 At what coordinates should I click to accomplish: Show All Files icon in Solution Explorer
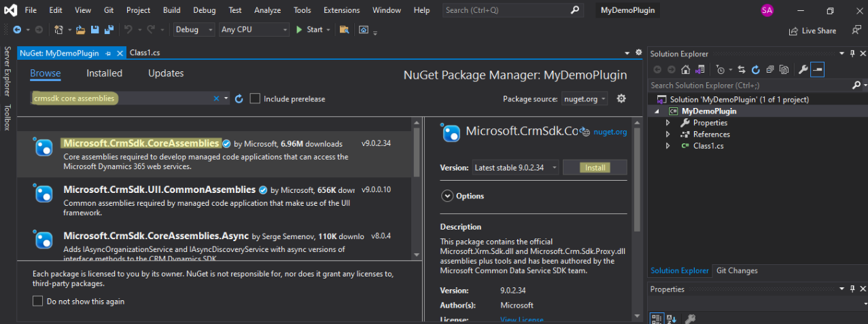coord(784,69)
